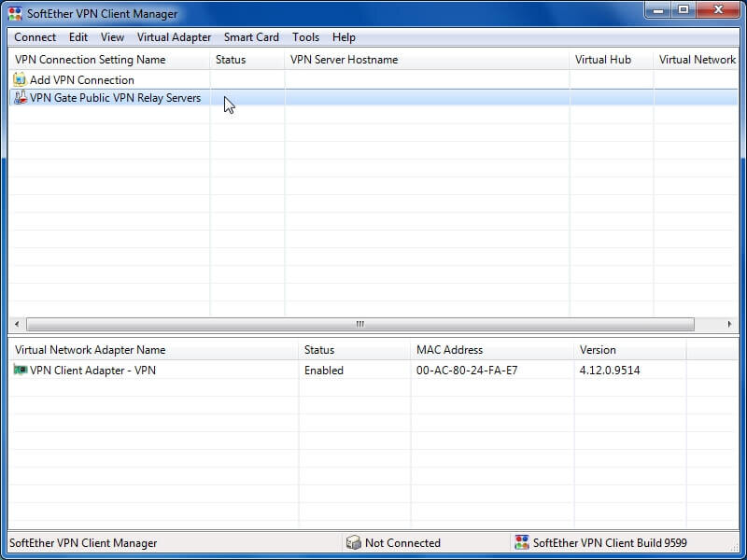Viewport: 747px width, 560px height.
Task: Click version value 4.12.0.9514
Action: click(x=610, y=370)
